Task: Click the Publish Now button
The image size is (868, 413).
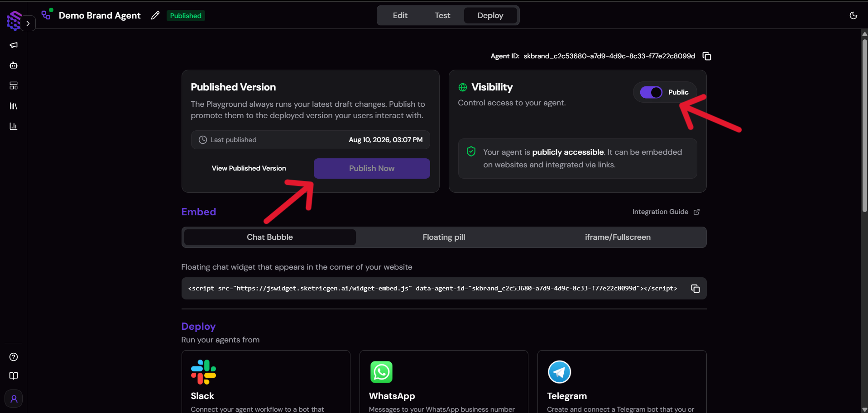Action: click(372, 168)
